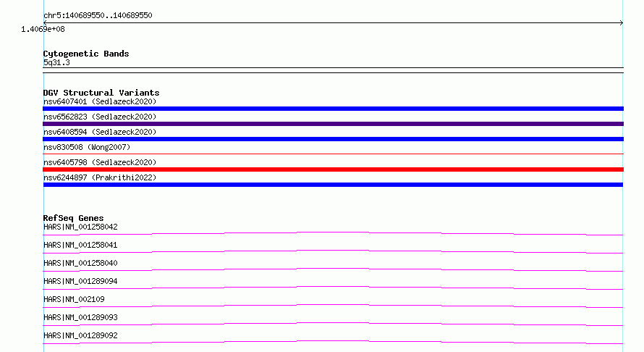Select the nsv6407401 (Sedlazeck2020) variant label

click(100, 101)
